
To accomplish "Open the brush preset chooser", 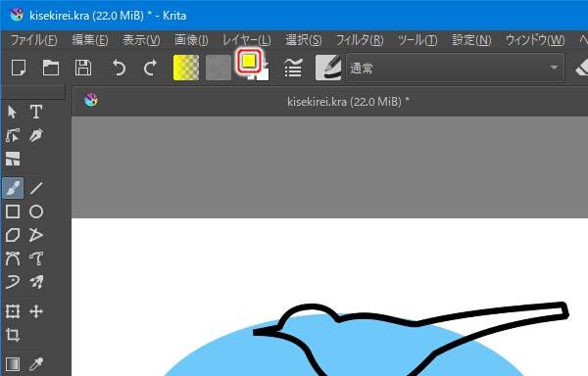I will 328,68.
